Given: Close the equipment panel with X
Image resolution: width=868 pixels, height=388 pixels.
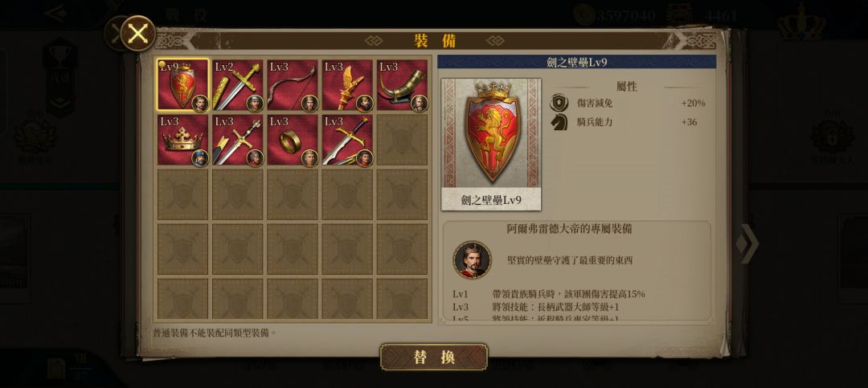Looking at the screenshot, I should 137,33.
